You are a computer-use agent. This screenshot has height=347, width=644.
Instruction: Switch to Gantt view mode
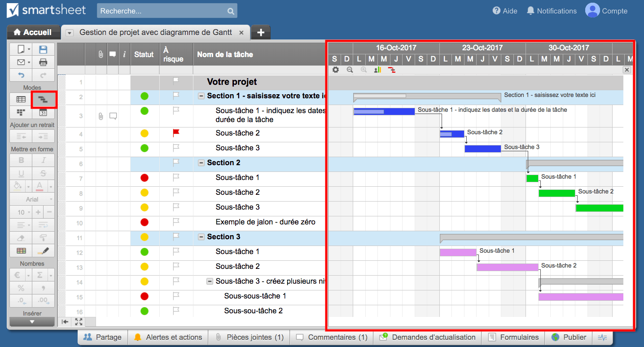tap(43, 99)
